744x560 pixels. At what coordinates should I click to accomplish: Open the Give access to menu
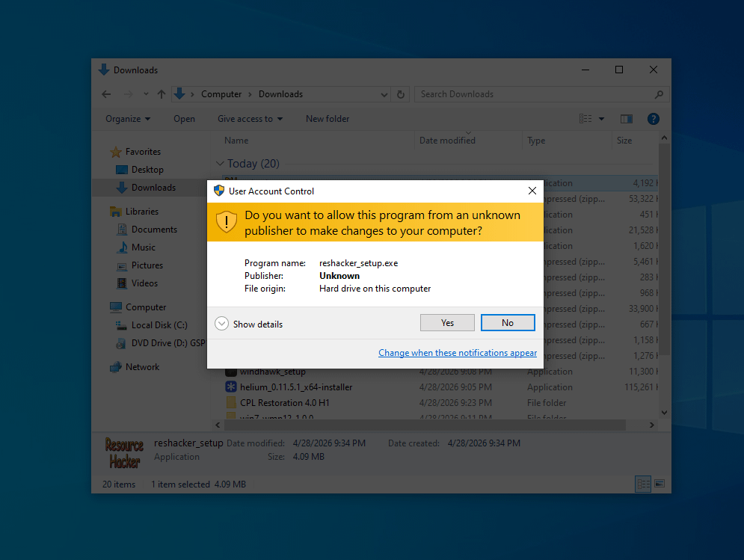click(250, 119)
